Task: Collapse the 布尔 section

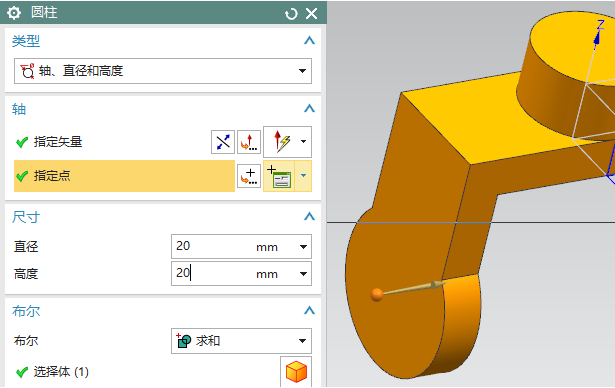Action: (x=309, y=311)
